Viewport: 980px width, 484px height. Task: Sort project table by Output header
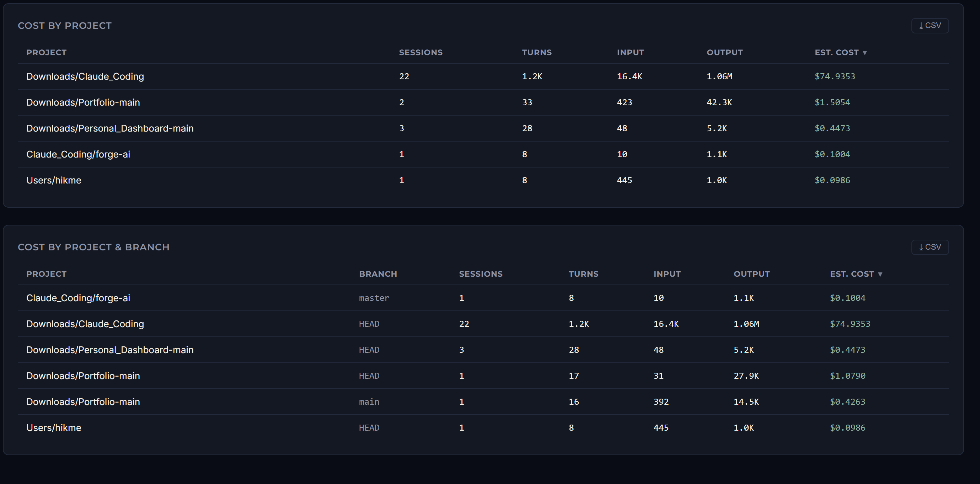pyautogui.click(x=725, y=53)
